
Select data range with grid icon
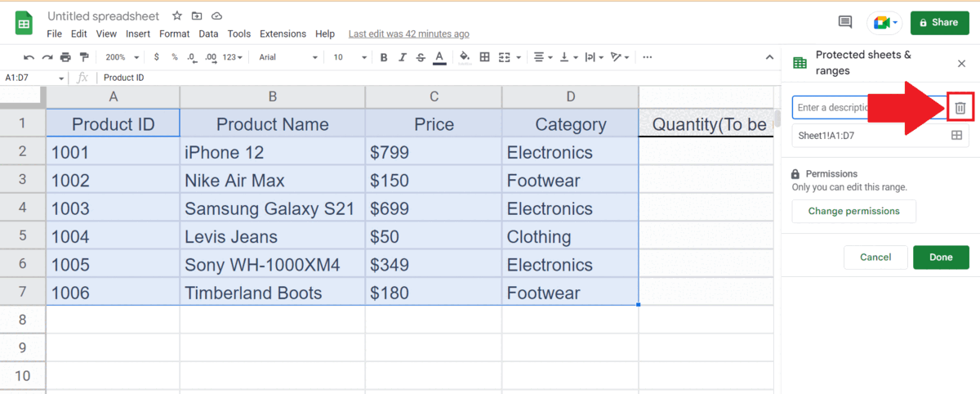click(x=956, y=136)
